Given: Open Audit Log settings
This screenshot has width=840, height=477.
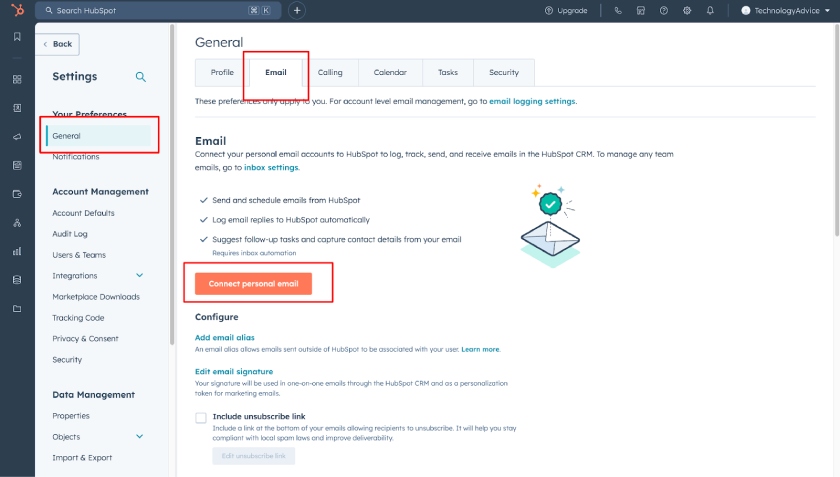Looking at the screenshot, I should 70,234.
